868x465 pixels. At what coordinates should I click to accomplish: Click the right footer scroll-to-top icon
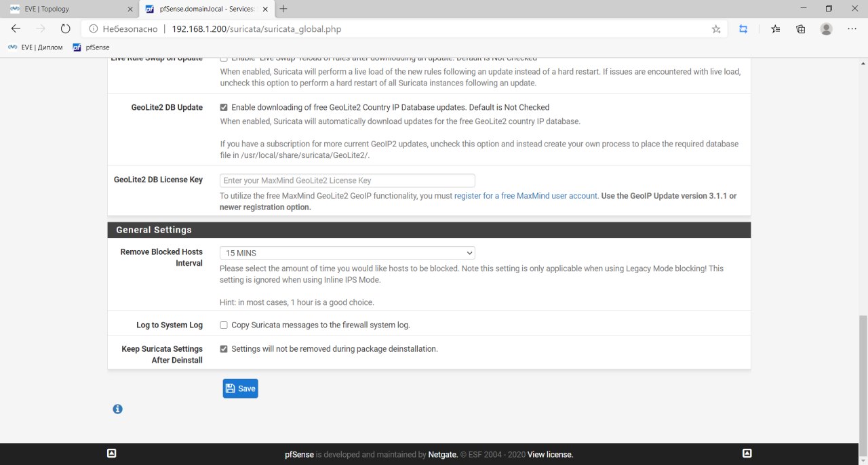tap(747, 453)
